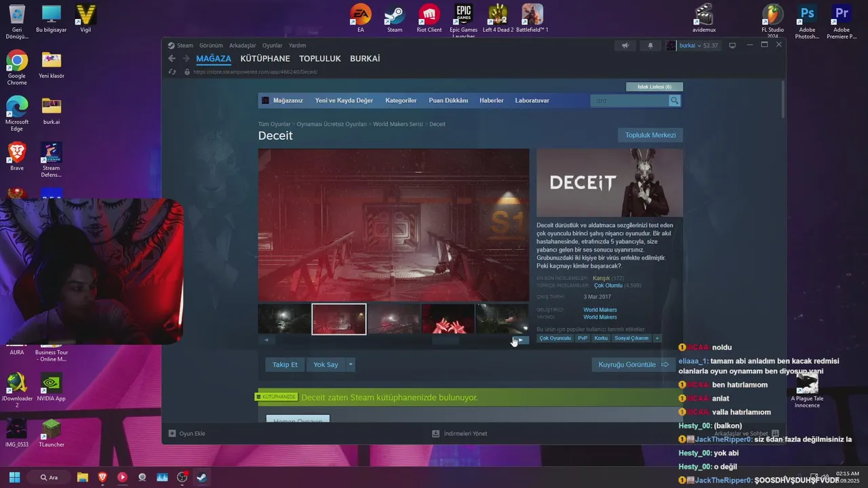Open File Explorer from the taskbar
Viewport: 868px width, 488px height.
82,477
